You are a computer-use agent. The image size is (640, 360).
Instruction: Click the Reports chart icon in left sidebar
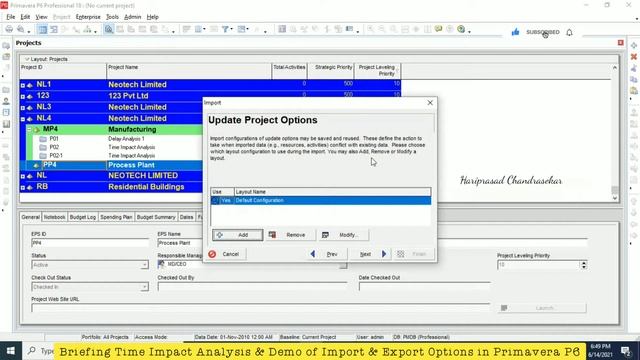[6, 124]
